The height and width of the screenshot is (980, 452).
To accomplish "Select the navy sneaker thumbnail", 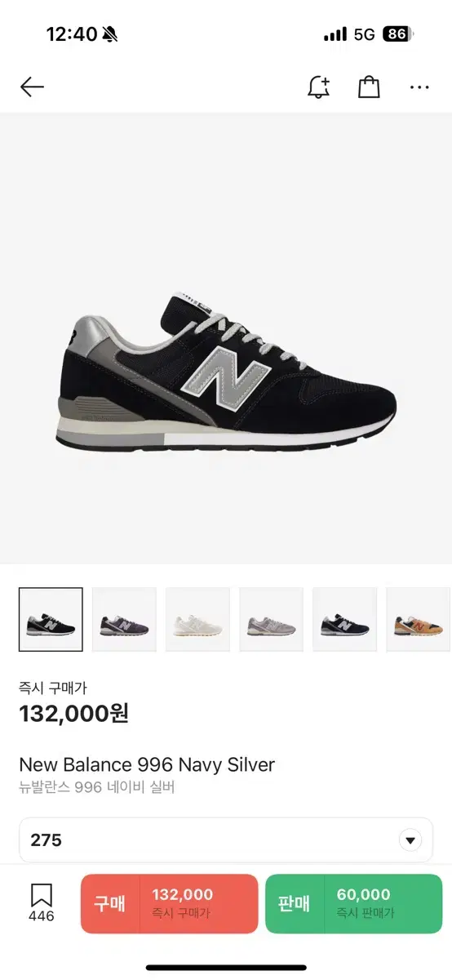I will point(344,620).
